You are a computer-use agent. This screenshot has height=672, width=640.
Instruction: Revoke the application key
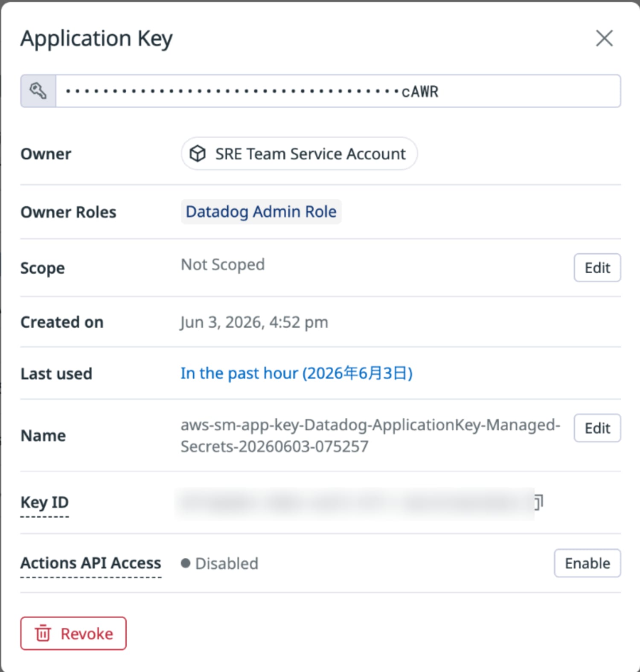pos(73,633)
